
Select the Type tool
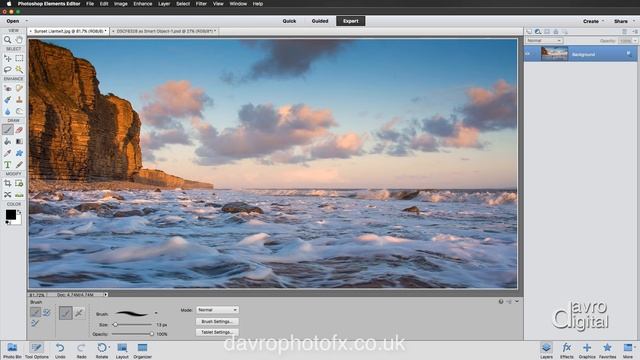coord(7,164)
